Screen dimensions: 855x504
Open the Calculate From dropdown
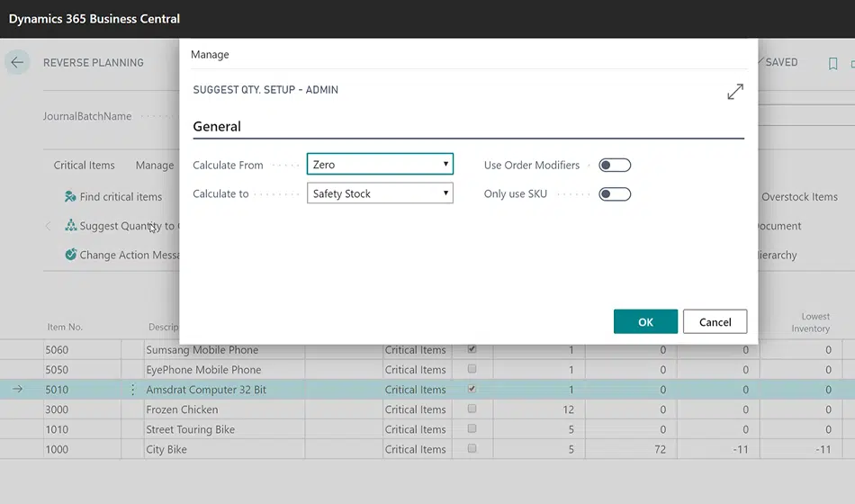point(380,165)
